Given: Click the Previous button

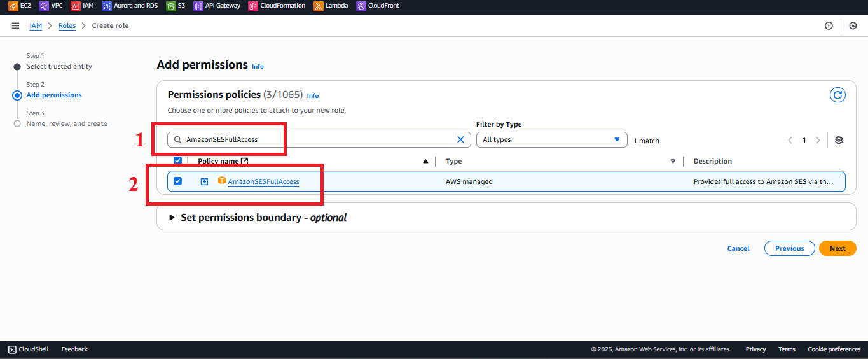Looking at the screenshot, I should [x=790, y=248].
